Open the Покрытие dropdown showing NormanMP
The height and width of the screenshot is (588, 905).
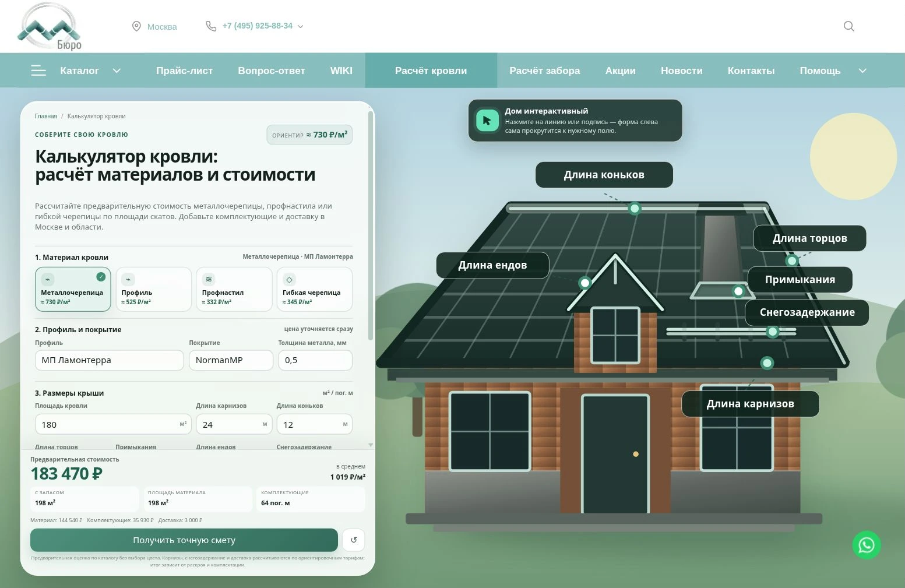[231, 360]
